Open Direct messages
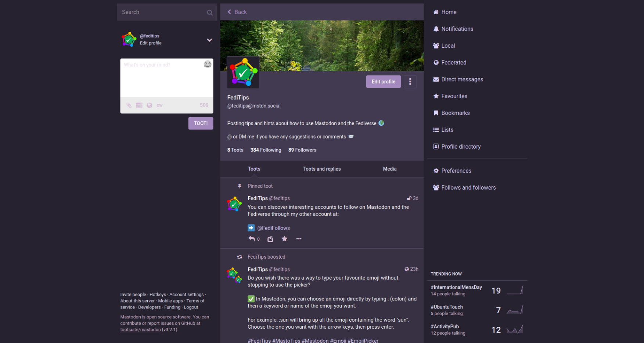Image resolution: width=644 pixels, height=343 pixels. [458, 80]
